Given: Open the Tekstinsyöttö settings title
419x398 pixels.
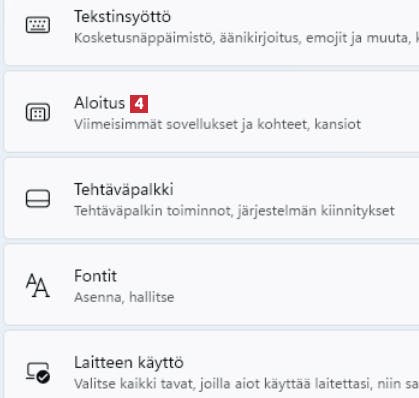Looking at the screenshot, I should (x=122, y=17).
